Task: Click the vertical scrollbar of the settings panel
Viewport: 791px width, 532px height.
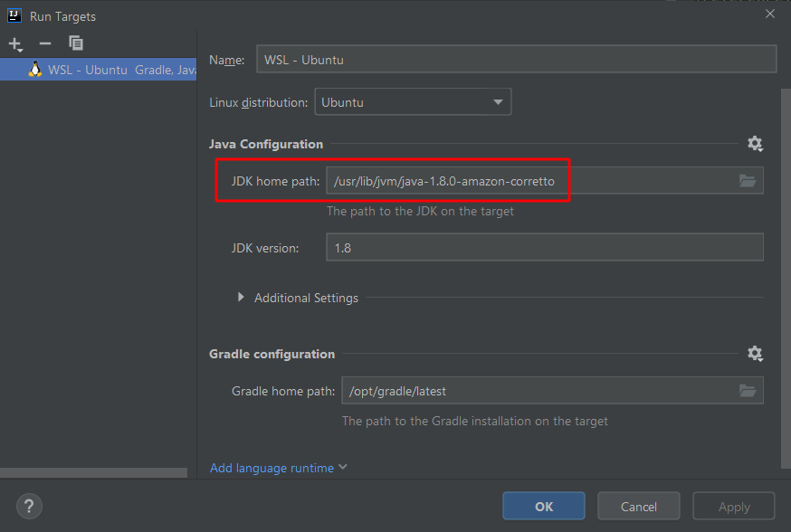Action: [786, 278]
